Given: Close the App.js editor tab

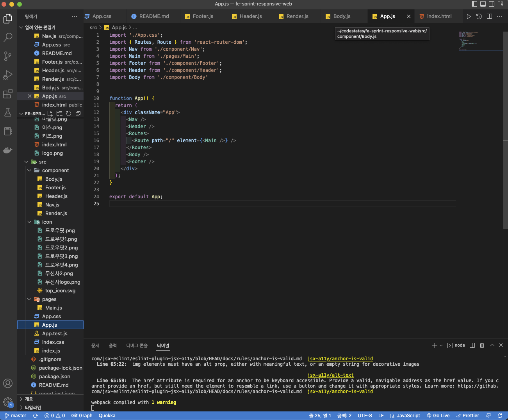Looking at the screenshot, I should point(409,16).
